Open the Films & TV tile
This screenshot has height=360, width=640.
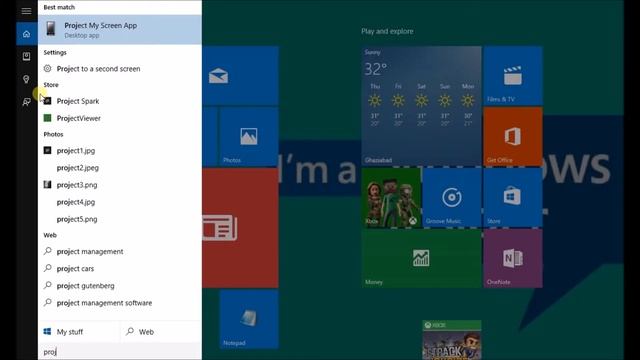click(513, 76)
